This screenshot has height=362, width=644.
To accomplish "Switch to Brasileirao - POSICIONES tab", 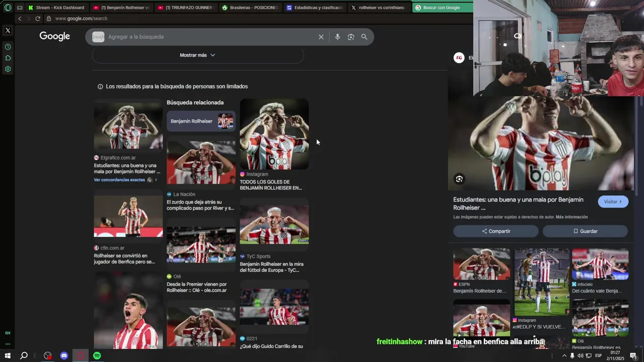I will click(x=250, y=8).
